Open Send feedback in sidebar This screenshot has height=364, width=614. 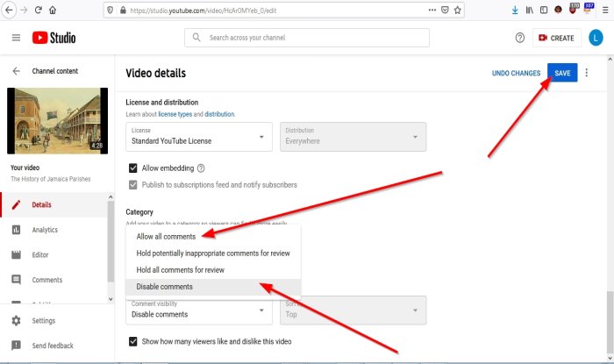[57, 346]
